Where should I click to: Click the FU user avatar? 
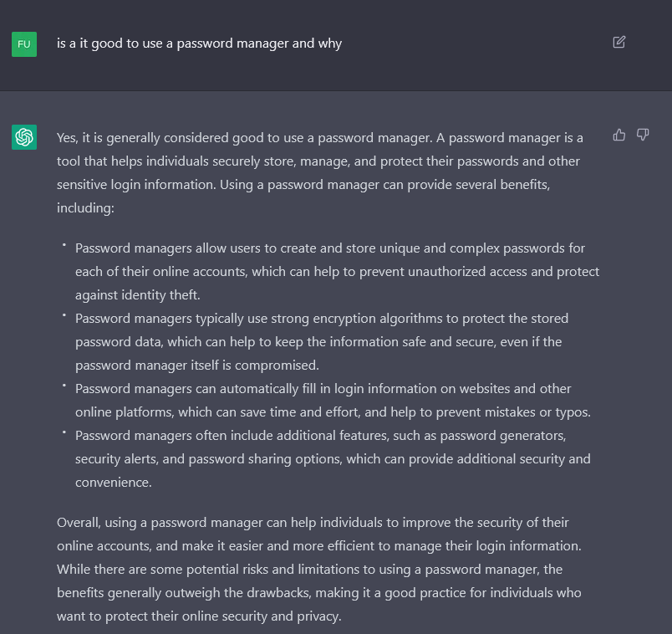[24, 43]
